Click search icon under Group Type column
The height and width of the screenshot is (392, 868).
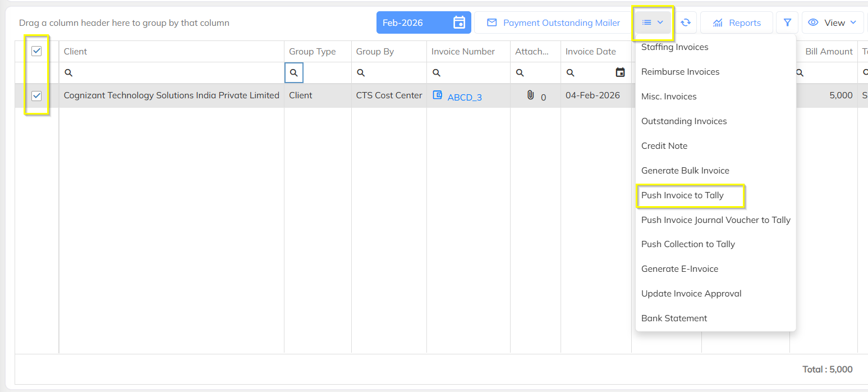294,73
